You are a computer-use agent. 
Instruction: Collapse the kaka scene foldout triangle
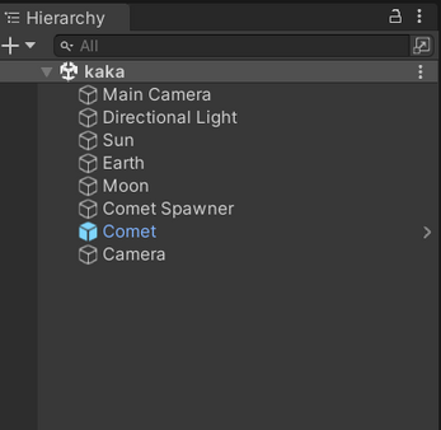pyautogui.click(x=47, y=72)
